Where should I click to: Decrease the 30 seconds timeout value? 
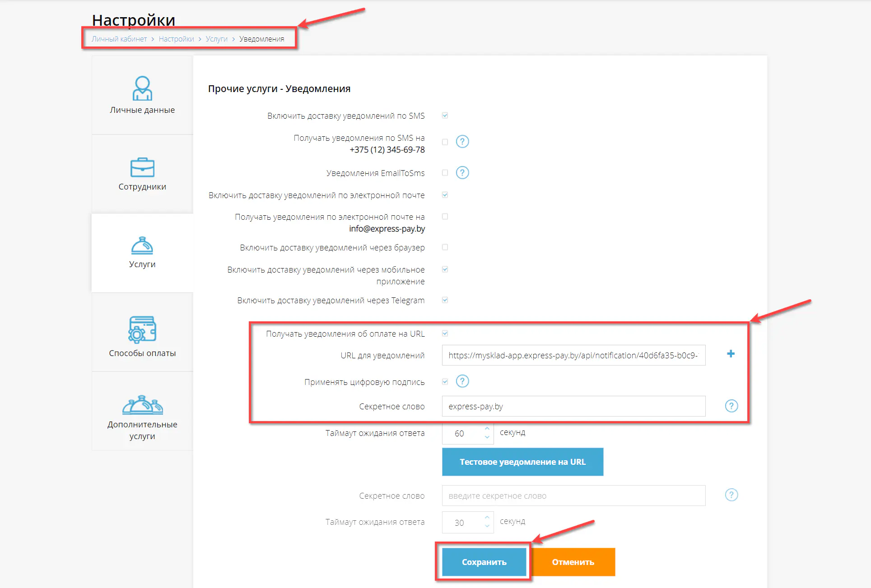pyautogui.click(x=487, y=526)
